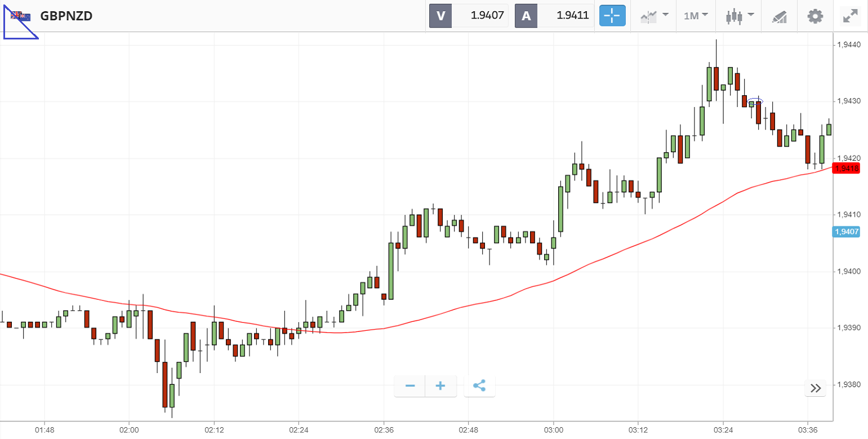Open chart settings gear
868x439 pixels.
pyautogui.click(x=815, y=16)
